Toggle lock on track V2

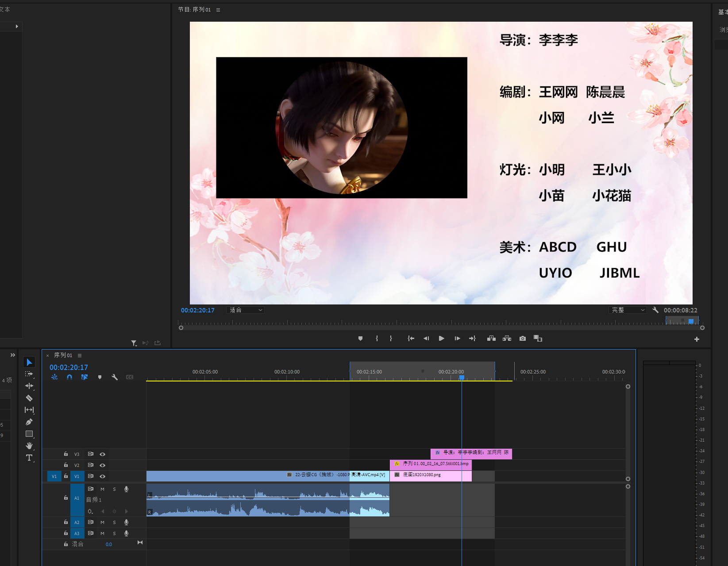point(66,465)
